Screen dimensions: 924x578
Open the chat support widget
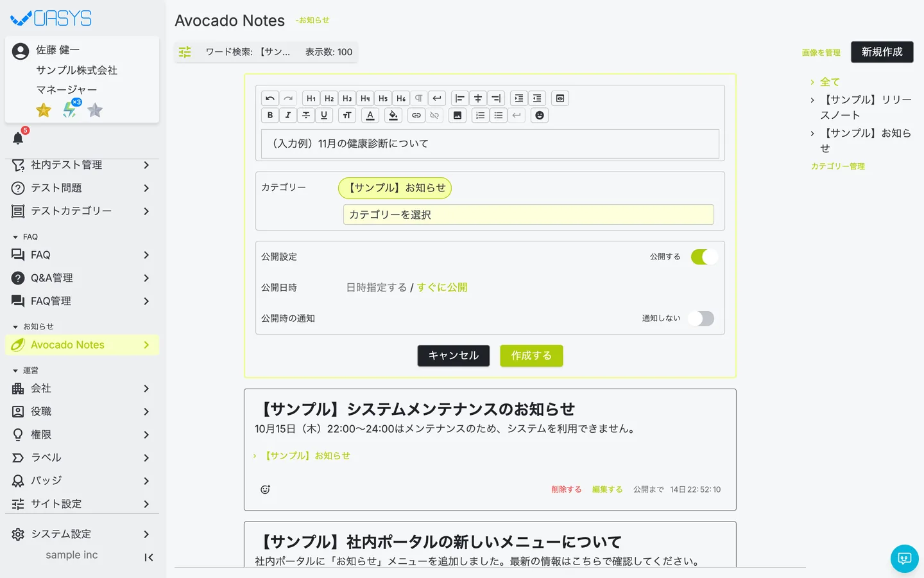(x=905, y=559)
